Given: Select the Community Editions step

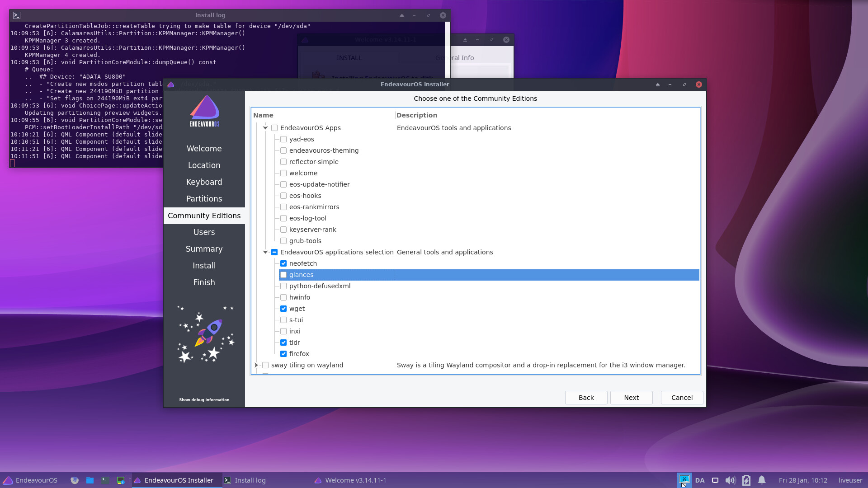Looking at the screenshot, I should pyautogui.click(x=204, y=216).
